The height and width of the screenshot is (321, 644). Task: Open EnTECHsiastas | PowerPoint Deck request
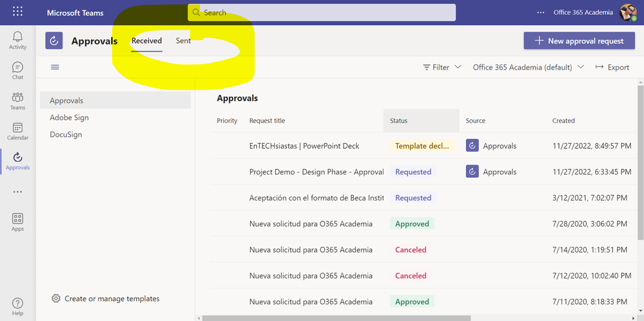coord(304,146)
